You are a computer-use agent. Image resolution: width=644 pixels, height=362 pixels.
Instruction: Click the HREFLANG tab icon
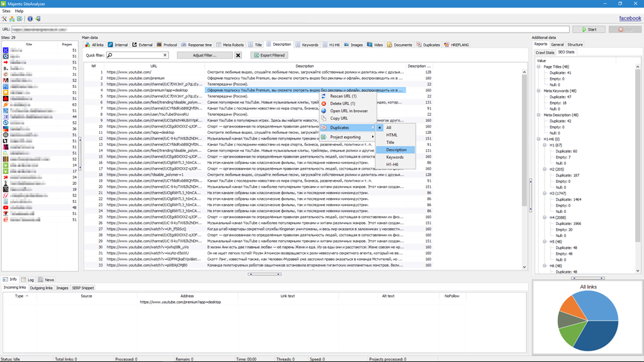coord(447,45)
